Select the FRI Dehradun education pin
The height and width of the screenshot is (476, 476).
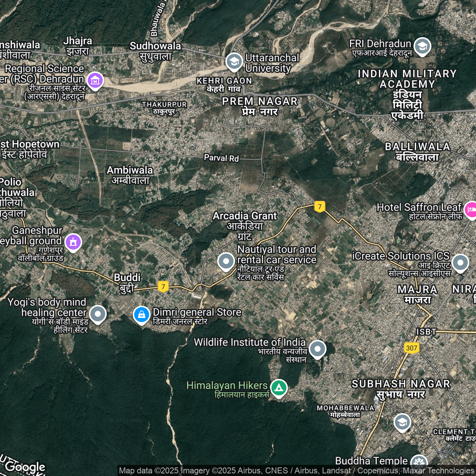point(422,46)
